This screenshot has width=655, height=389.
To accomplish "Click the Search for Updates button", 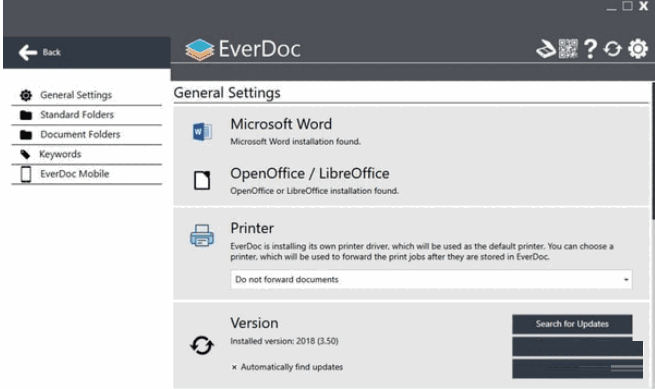I will tap(572, 324).
